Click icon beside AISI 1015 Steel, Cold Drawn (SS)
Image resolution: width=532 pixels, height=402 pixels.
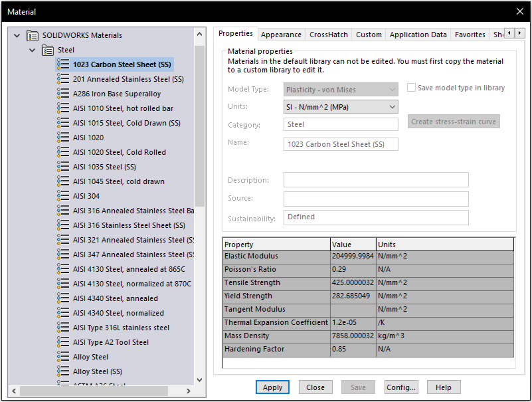(63, 123)
